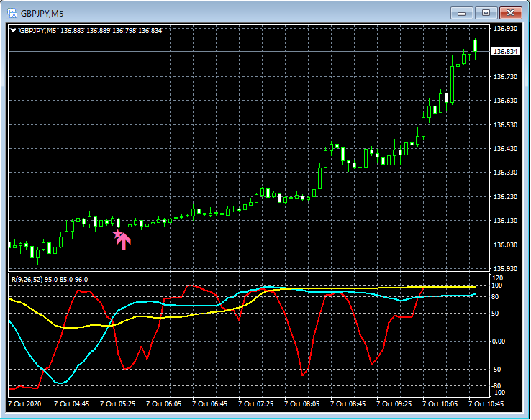Click the pink arrow signal marker

coord(124,241)
